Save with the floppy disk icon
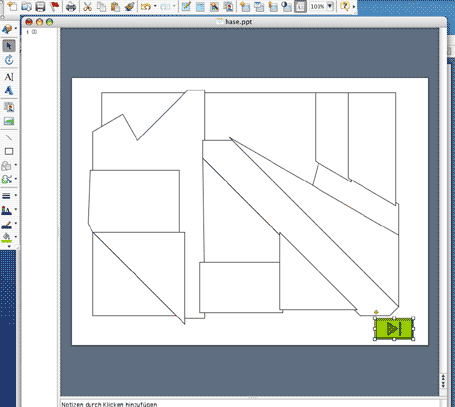This screenshot has height=407, width=455. tap(40, 6)
